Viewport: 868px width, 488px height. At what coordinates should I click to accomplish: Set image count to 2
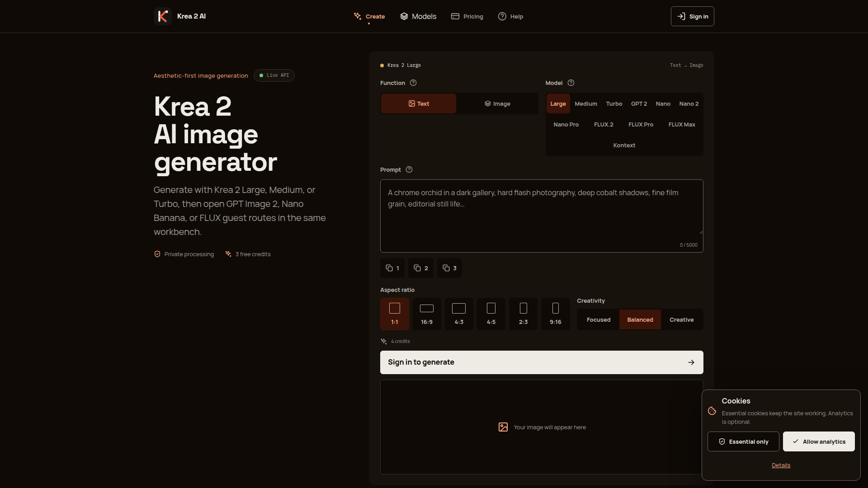point(421,268)
